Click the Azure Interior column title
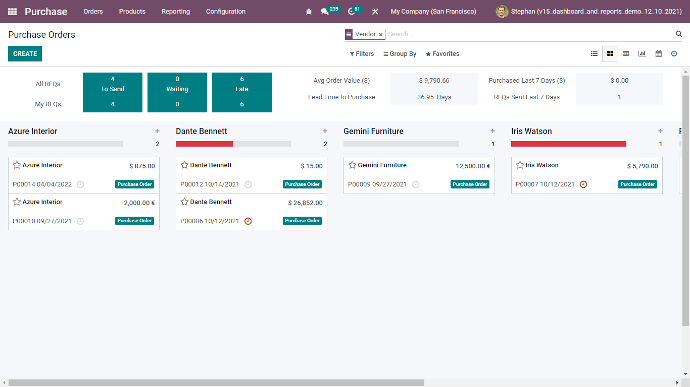 tap(33, 131)
